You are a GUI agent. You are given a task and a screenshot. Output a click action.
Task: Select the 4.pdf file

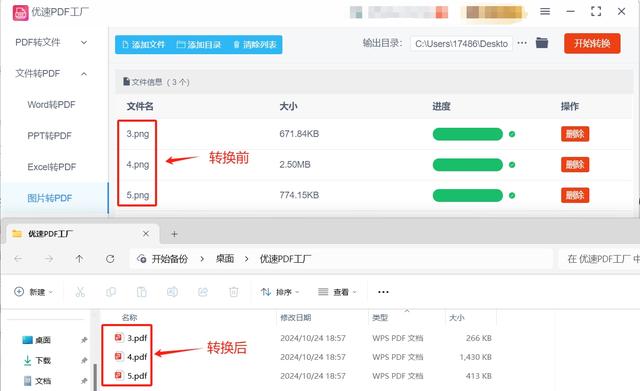131,357
